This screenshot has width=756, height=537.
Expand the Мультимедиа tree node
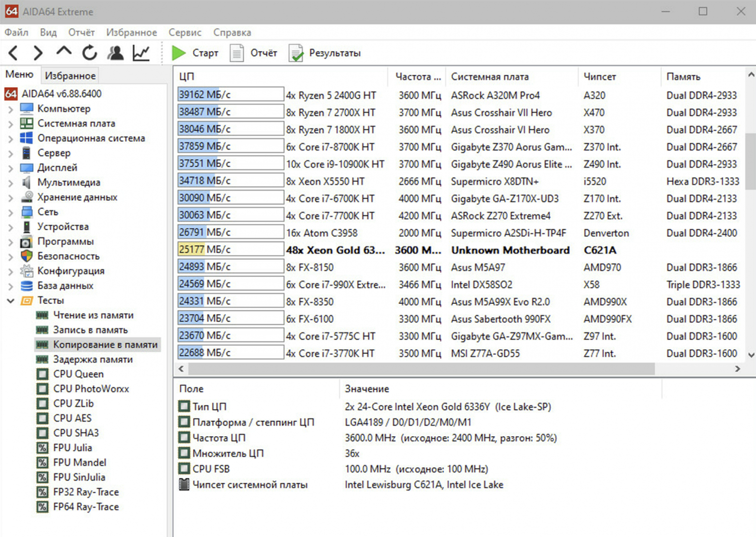(x=11, y=183)
